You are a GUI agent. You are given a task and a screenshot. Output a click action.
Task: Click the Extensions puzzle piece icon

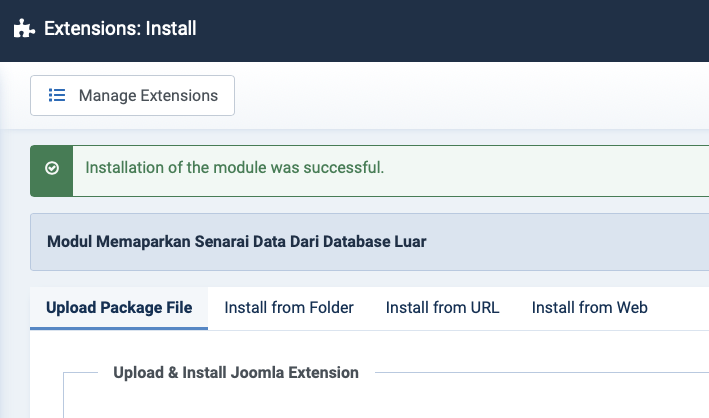[x=24, y=29]
